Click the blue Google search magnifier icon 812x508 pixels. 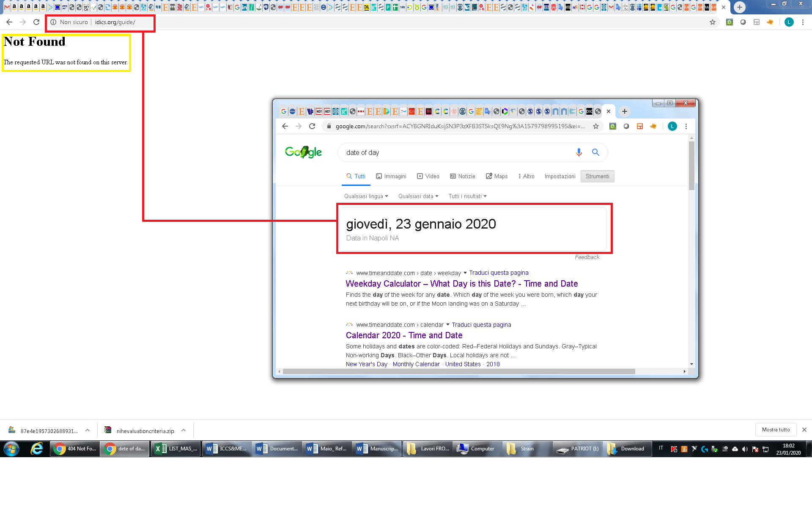point(595,152)
